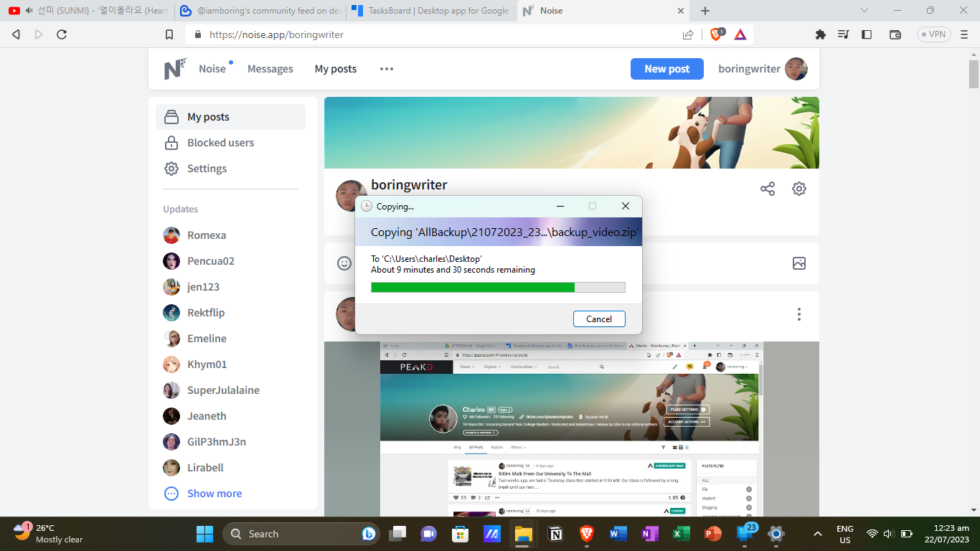Click the New post button
Image resolution: width=980 pixels, height=551 pixels.
(x=667, y=69)
